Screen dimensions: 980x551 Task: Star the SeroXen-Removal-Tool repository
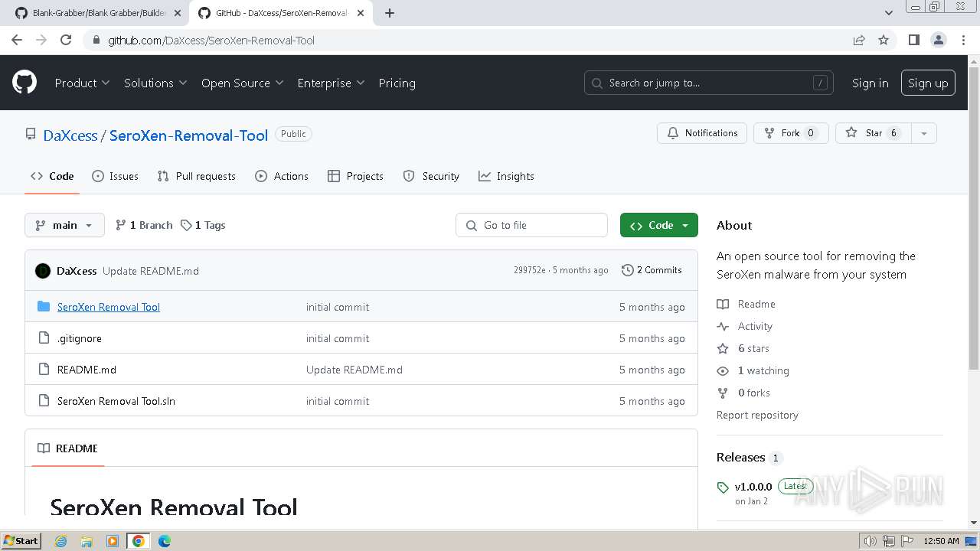(872, 133)
